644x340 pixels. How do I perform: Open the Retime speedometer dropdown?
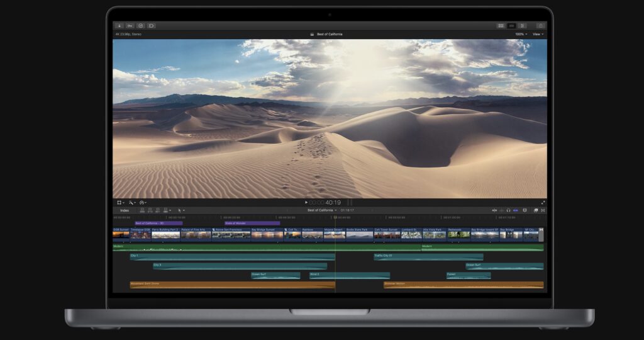[143, 203]
